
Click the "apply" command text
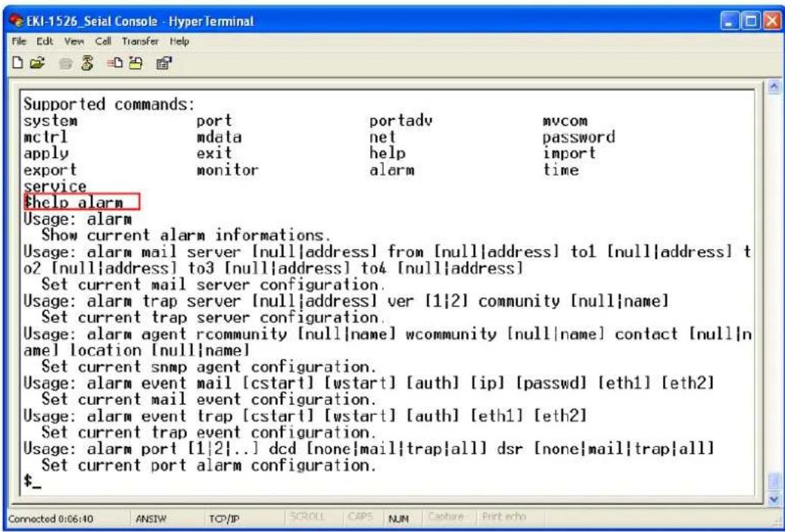46,153
